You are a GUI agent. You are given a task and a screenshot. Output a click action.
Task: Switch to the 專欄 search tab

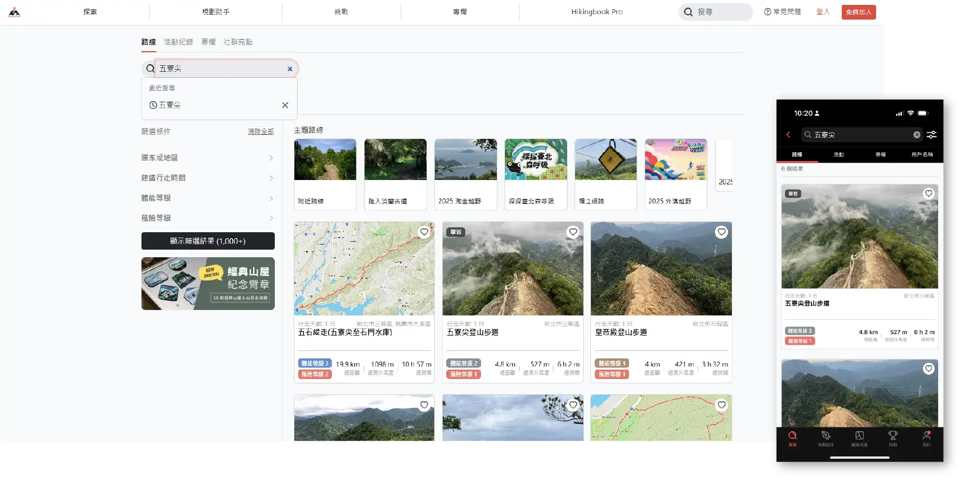208,42
